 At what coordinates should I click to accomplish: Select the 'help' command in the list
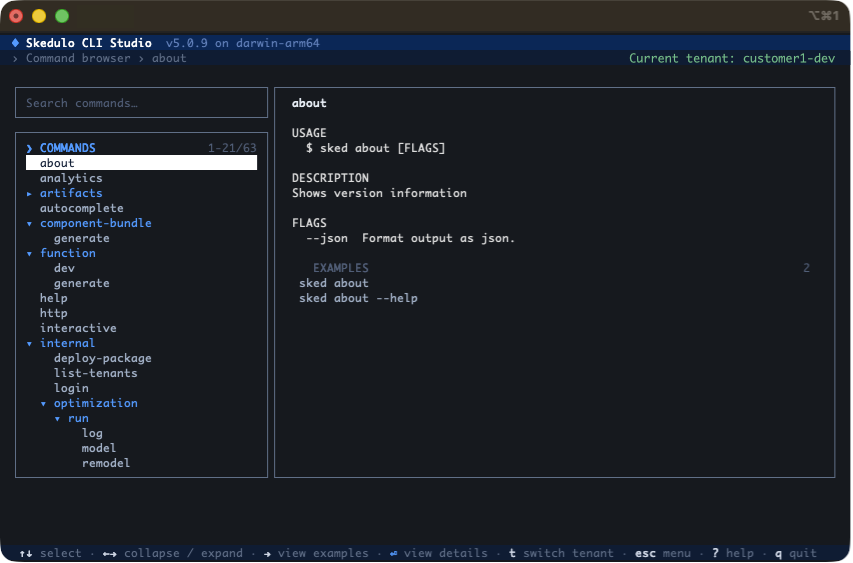53,298
